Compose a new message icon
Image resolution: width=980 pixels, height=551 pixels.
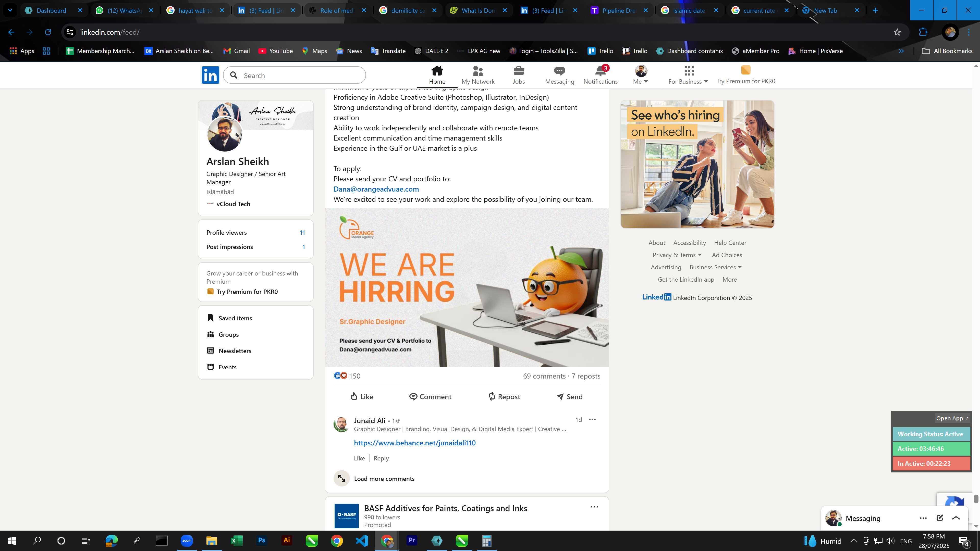point(940,518)
